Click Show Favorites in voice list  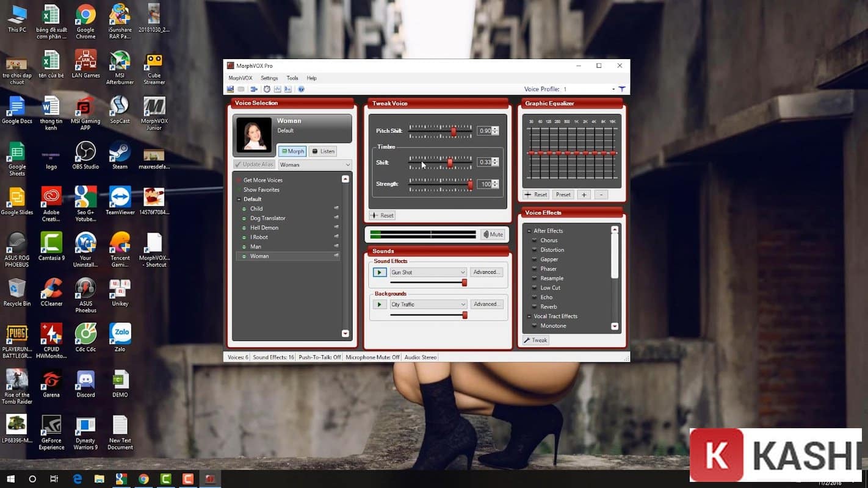(261, 190)
